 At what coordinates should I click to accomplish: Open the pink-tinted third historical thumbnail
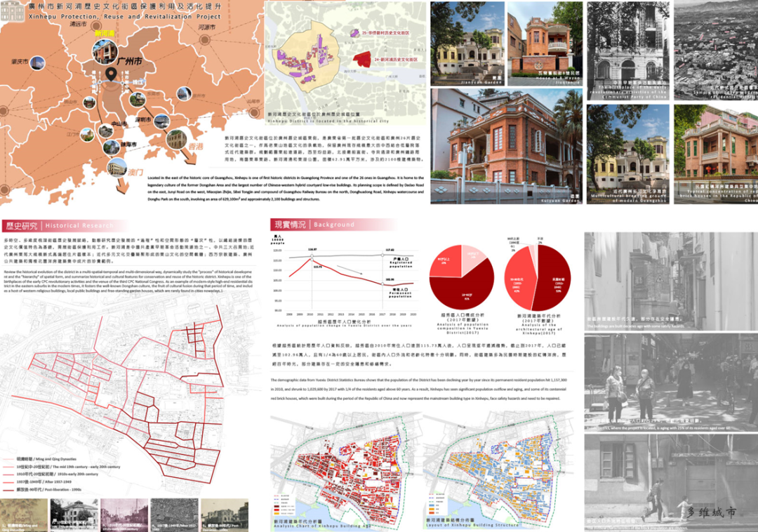(x=125, y=515)
